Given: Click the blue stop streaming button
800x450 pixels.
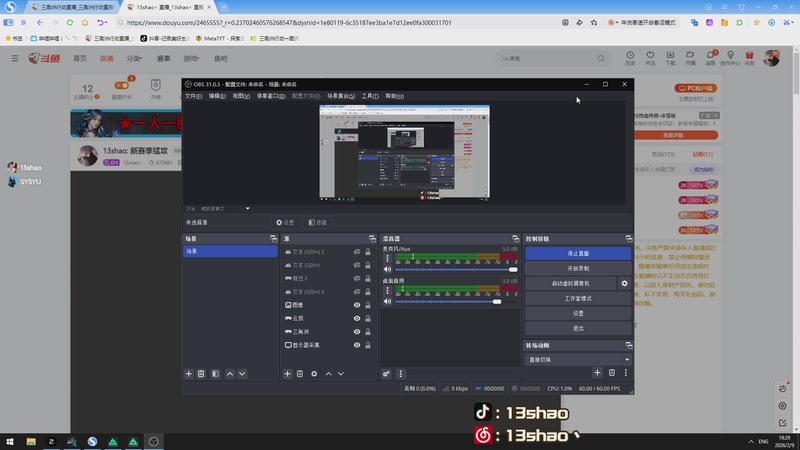Looking at the screenshot, I should pyautogui.click(x=578, y=254).
